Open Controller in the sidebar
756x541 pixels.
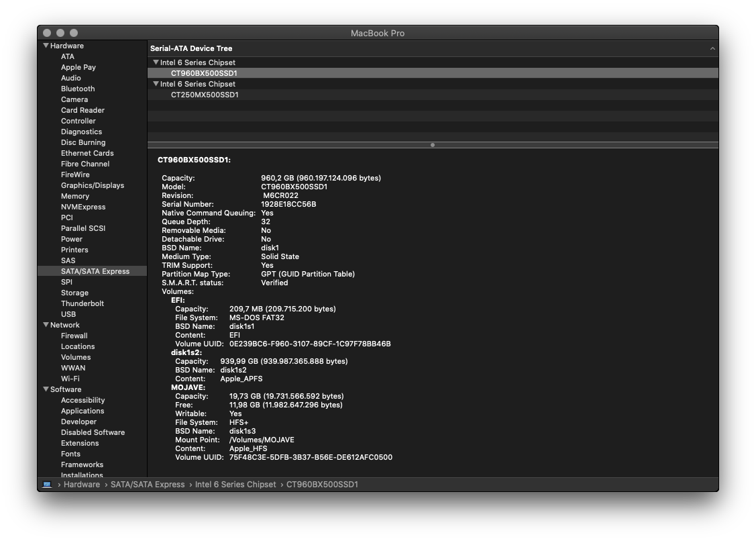point(78,121)
